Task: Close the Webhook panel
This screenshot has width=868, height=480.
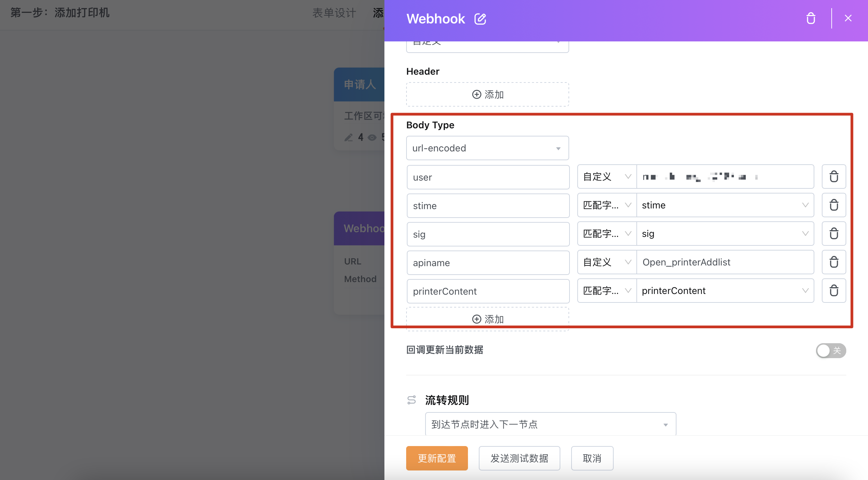Action: coord(848,18)
